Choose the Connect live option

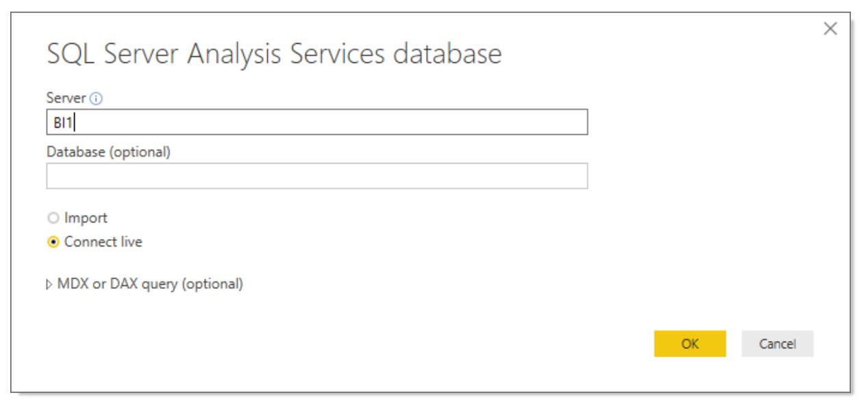coord(53,242)
